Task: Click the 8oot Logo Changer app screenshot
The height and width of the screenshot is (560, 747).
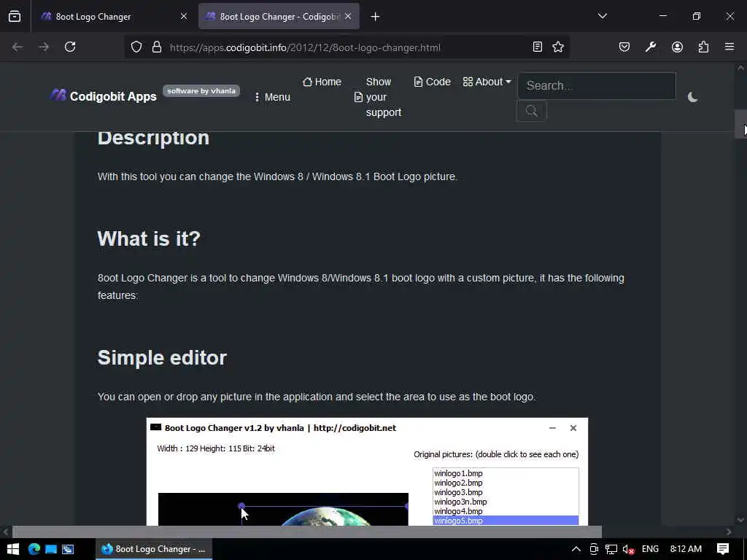Action: pyautogui.click(x=368, y=472)
